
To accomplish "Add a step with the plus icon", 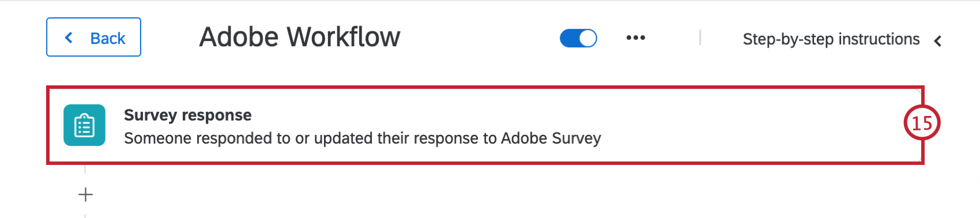I will (85, 195).
